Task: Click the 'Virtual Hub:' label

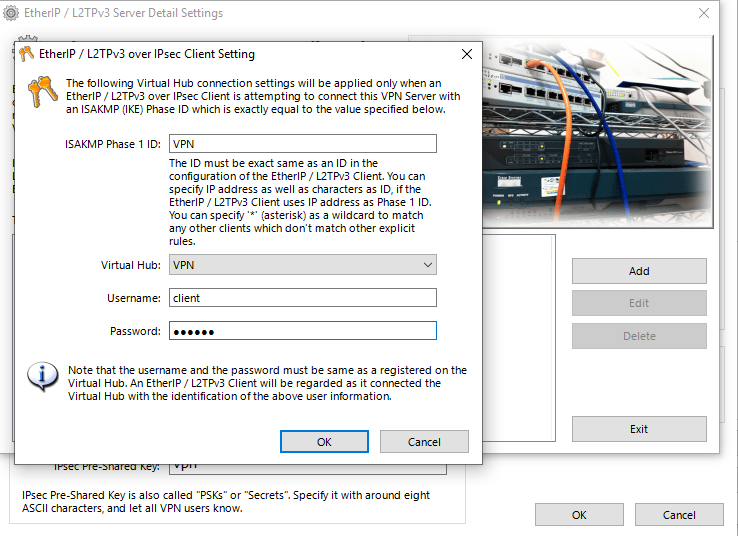Action: click(130, 265)
